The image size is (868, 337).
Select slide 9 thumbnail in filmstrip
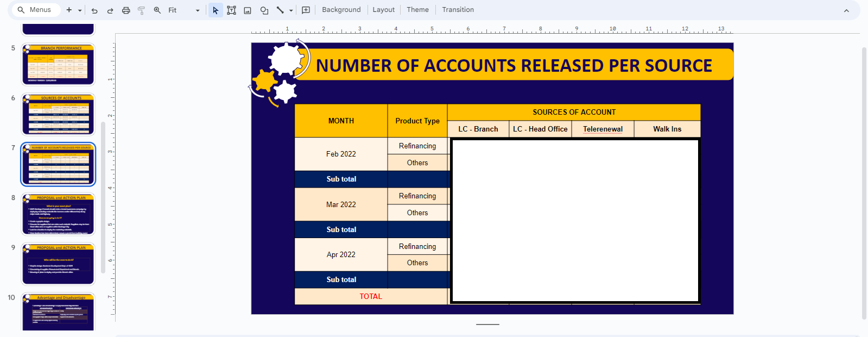point(58,264)
